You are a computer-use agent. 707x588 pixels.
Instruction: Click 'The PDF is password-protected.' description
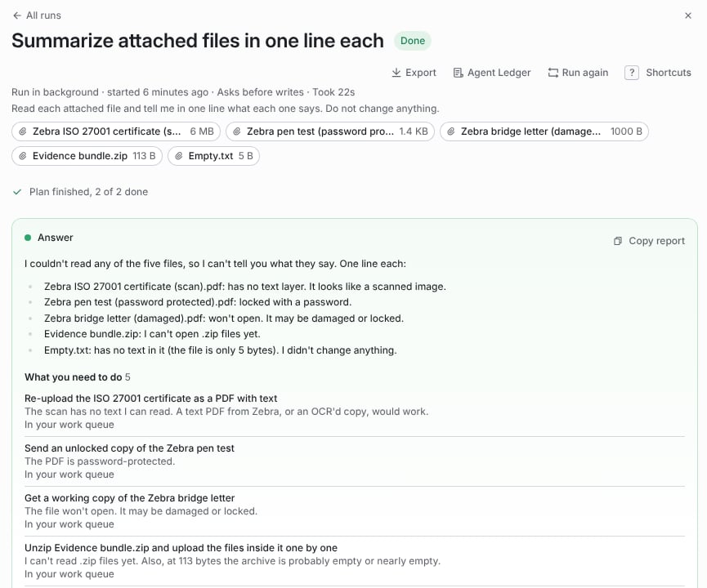click(x=100, y=461)
